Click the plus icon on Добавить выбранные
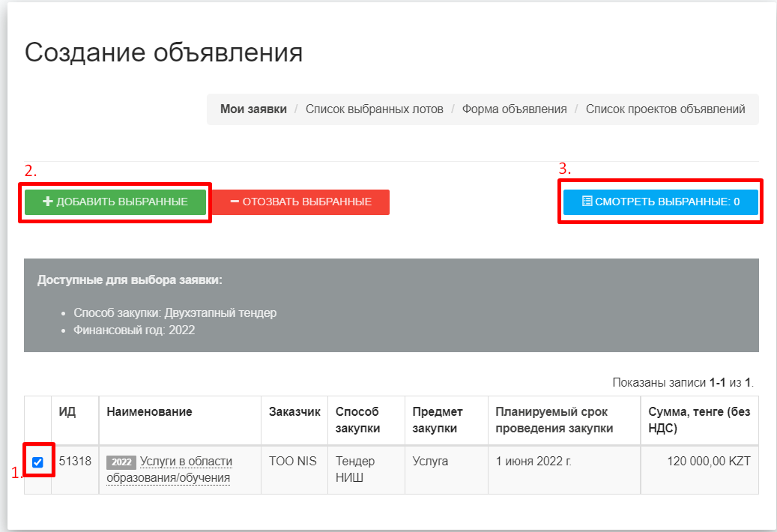The width and height of the screenshot is (777, 532). coord(48,202)
